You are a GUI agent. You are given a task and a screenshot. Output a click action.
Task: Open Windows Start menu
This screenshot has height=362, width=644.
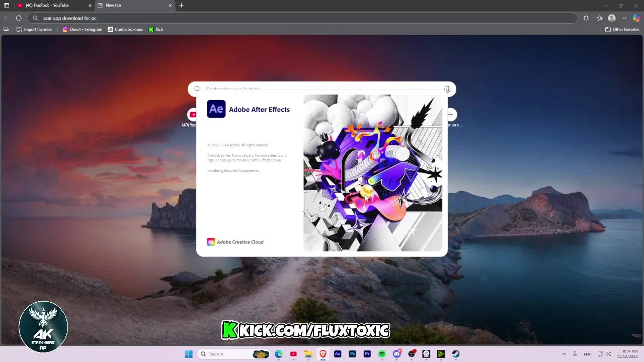[x=189, y=354]
